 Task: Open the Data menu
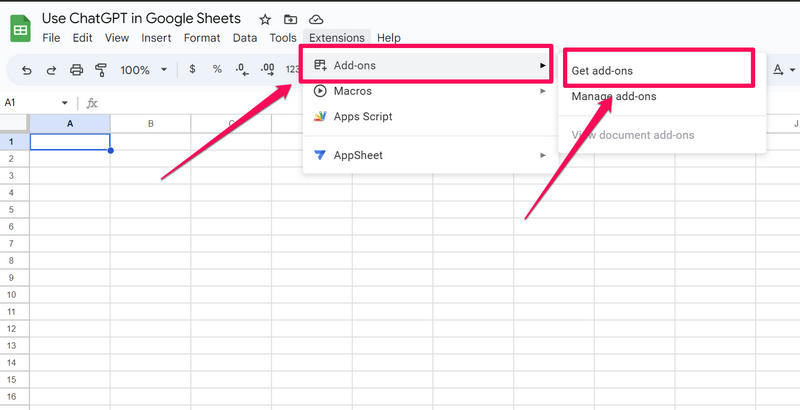[x=245, y=38]
